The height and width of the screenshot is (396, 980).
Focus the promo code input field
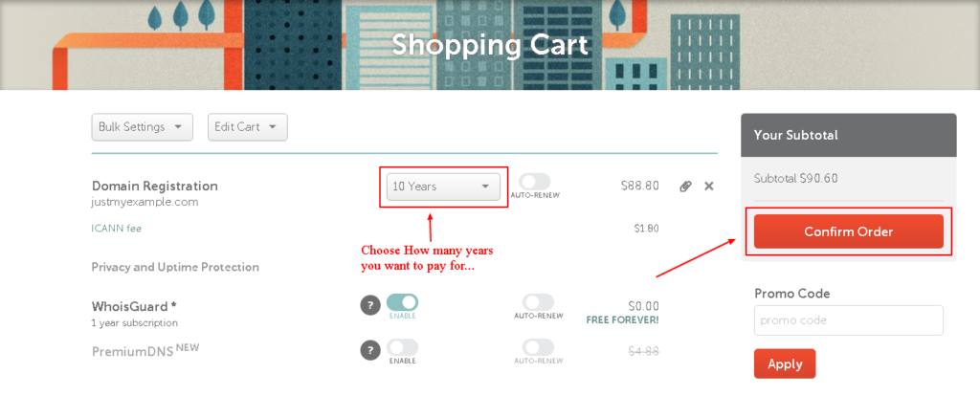[x=849, y=320]
